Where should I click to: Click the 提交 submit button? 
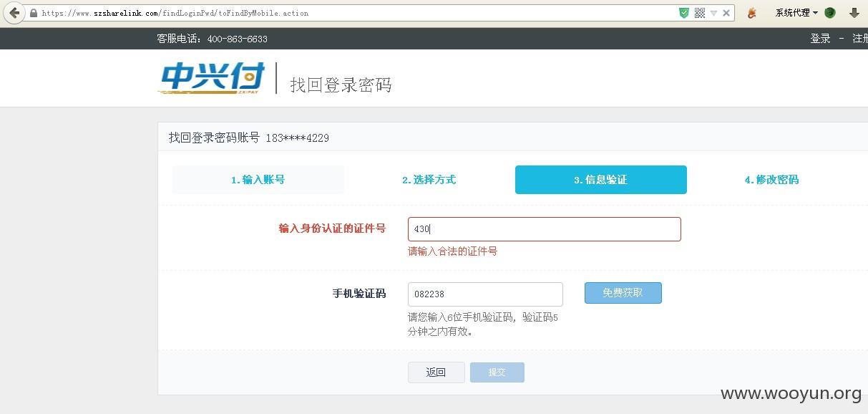coord(497,372)
